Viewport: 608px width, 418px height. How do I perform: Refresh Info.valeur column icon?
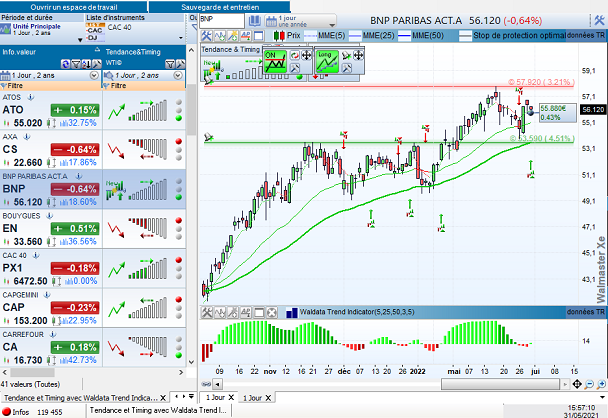pos(66,64)
